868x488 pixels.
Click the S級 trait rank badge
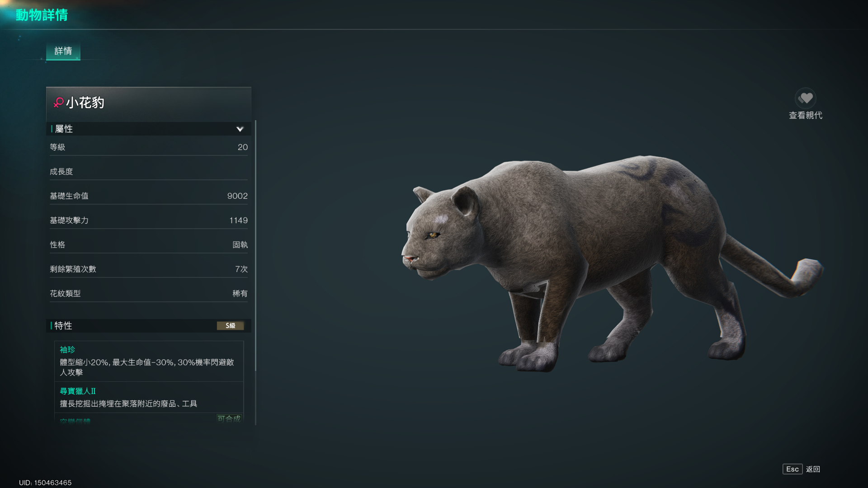(231, 326)
